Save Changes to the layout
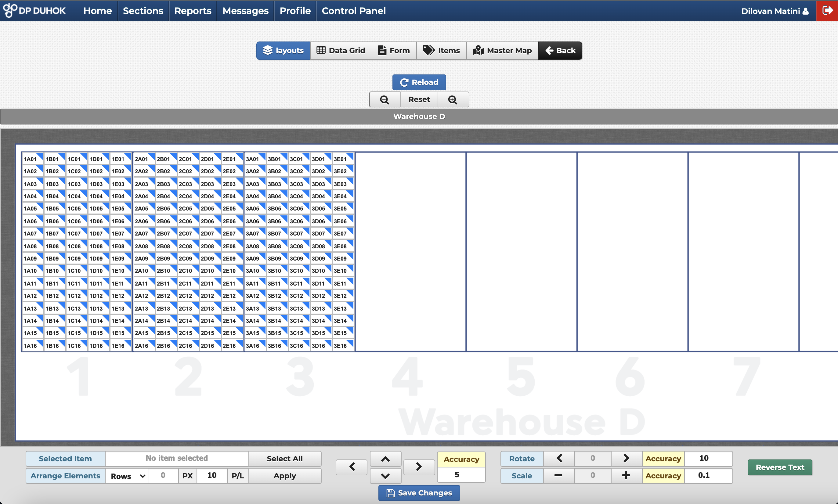 419,493
